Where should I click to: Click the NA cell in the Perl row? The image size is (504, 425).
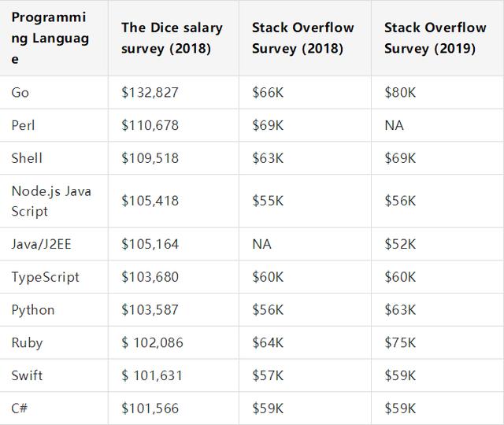(x=394, y=125)
